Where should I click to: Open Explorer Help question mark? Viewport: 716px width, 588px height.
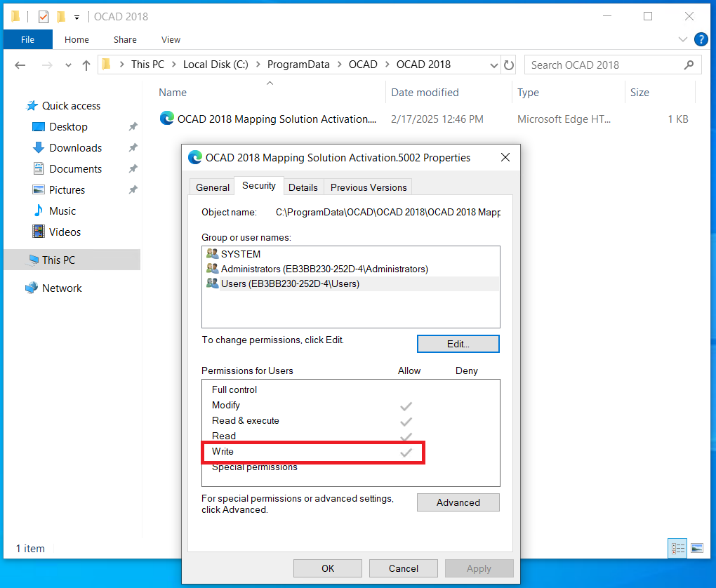click(701, 39)
